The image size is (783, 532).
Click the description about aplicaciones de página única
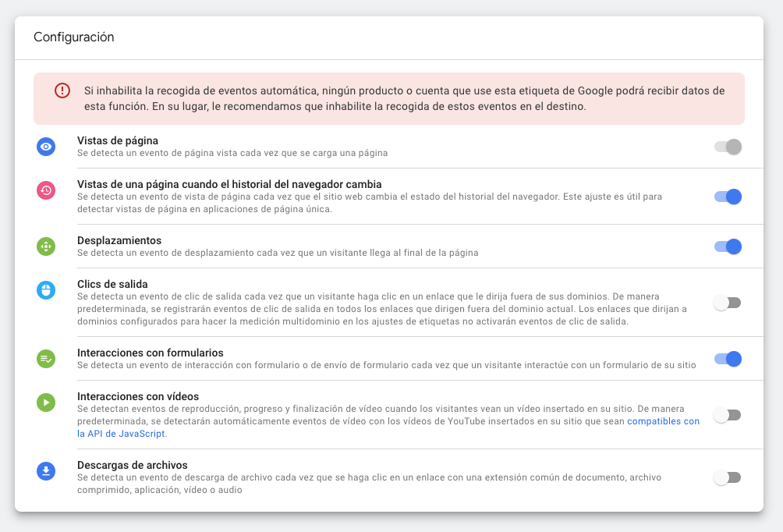370,203
